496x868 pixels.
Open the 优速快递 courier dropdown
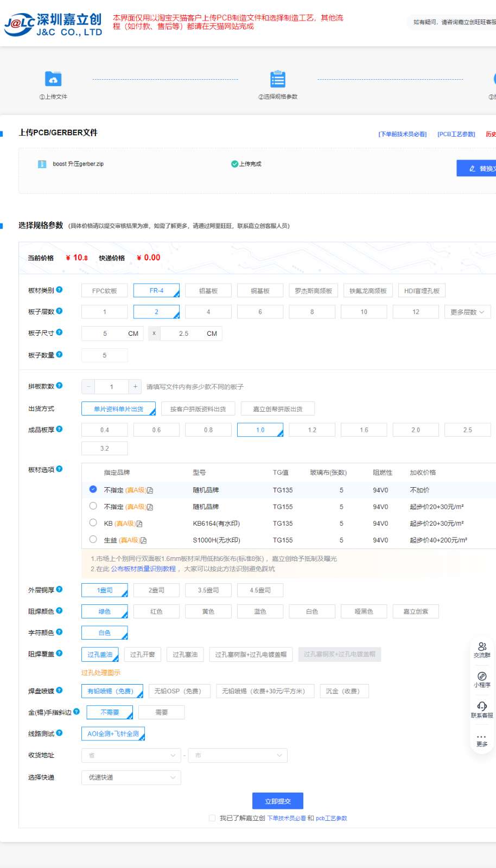click(x=131, y=777)
